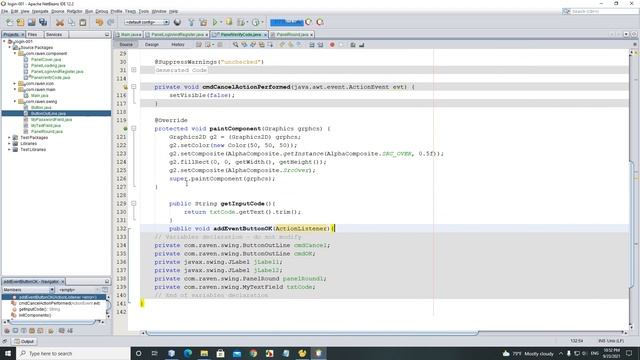Click the blue memory usage bar
This screenshot has width=640, height=360.
click(287, 22)
